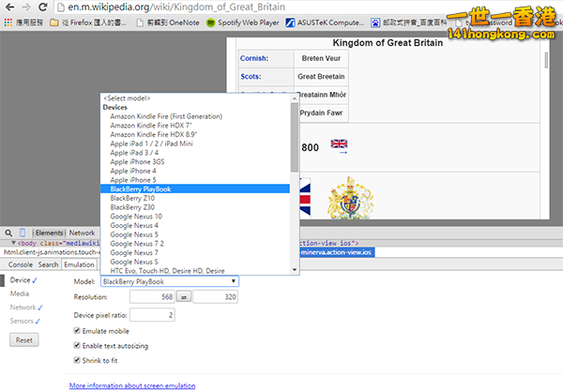This screenshot has height=392, width=563.
Task: Reload the page with the refresh icon
Action: click(43, 7)
